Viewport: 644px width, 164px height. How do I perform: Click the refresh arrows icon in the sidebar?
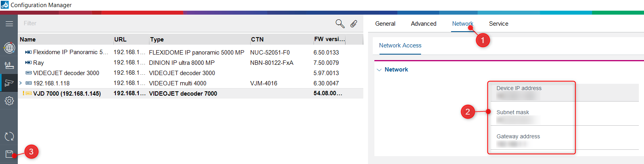(x=9, y=136)
